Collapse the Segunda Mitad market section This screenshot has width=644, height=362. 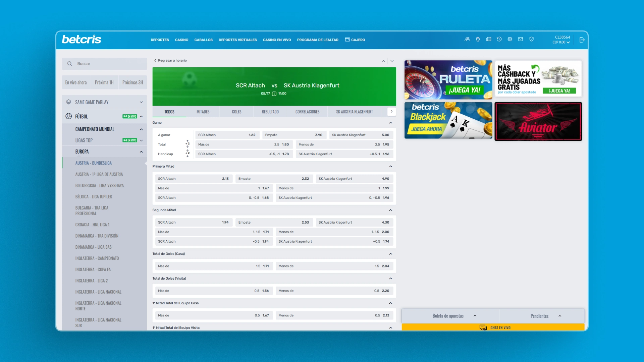click(390, 210)
